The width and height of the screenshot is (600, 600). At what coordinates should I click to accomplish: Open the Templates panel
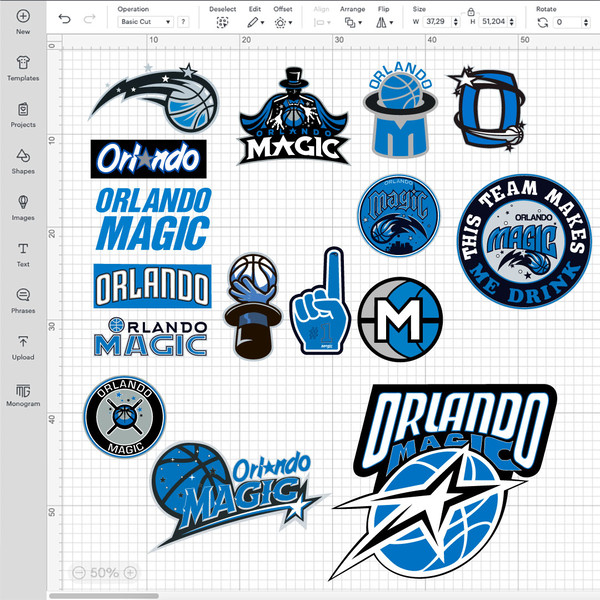[x=23, y=68]
